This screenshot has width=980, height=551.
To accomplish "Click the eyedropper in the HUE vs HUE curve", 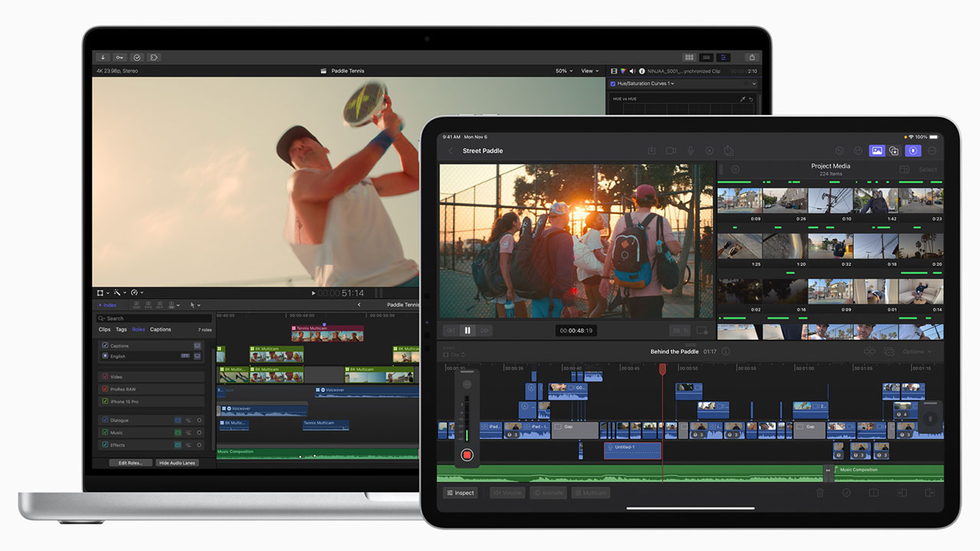I will [x=743, y=99].
